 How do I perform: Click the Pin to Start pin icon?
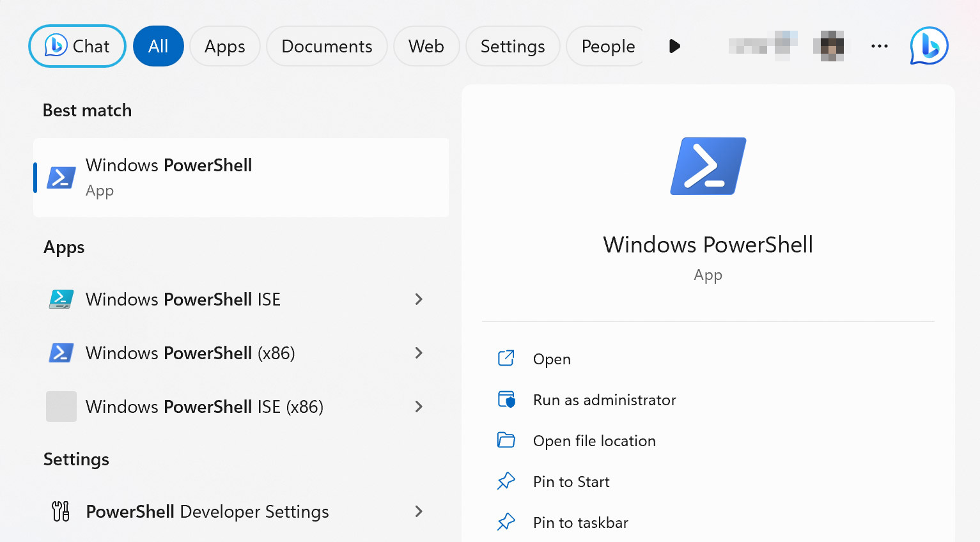pyautogui.click(x=506, y=481)
